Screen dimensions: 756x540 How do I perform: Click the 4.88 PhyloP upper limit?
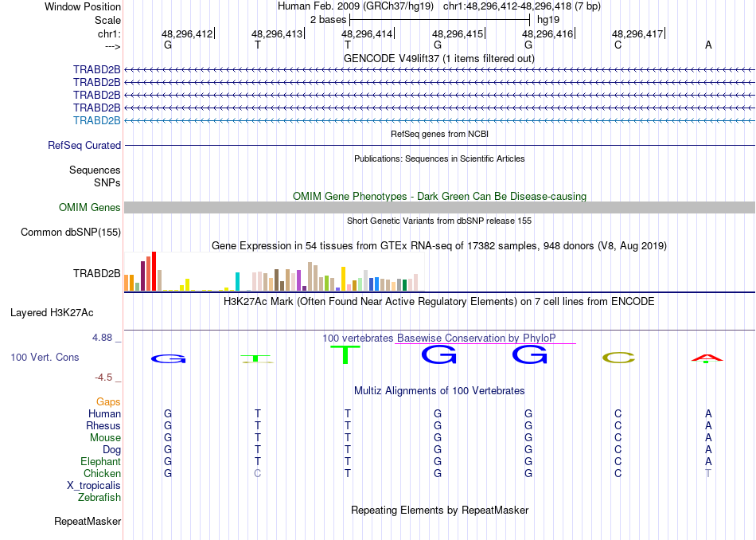[102, 338]
